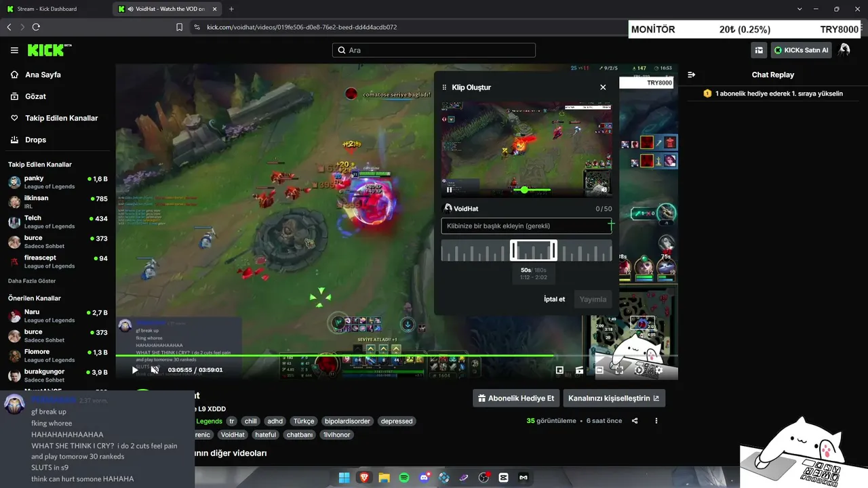Viewport: 868px width, 488px height.
Task: Close the Klip Oluştur dialog
Action: pyautogui.click(x=603, y=87)
